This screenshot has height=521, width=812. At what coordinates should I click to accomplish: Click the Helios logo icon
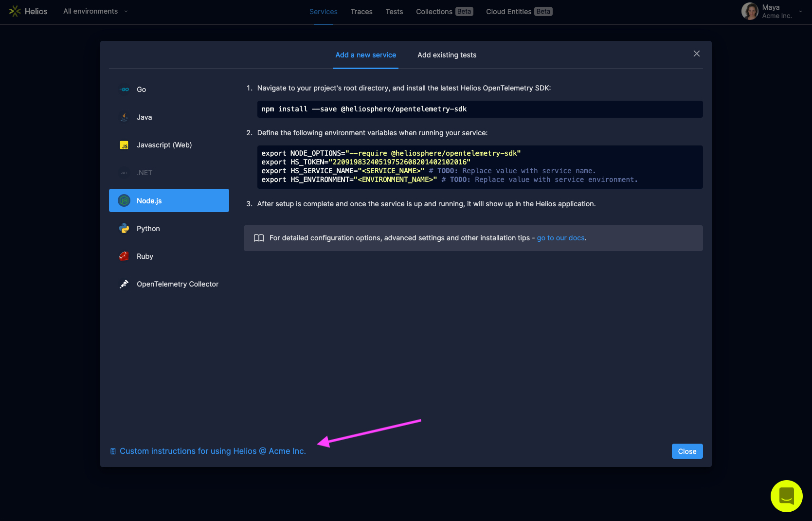[15, 11]
